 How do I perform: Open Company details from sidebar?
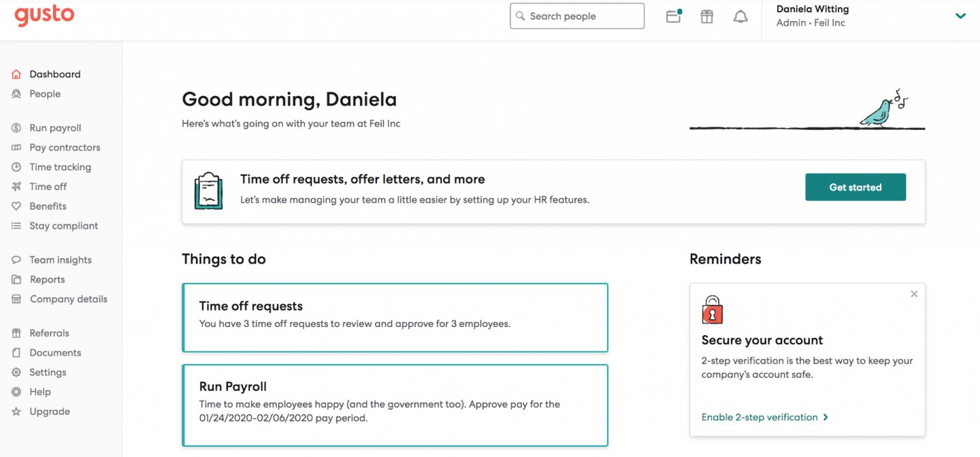(x=68, y=299)
